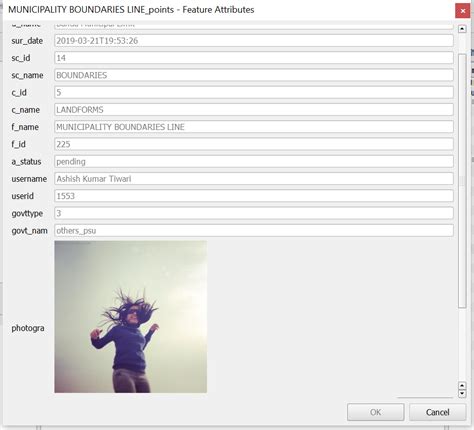This screenshot has height=430, width=474.
Task: Click the vertical scrollbar thumb
Action: coord(462,180)
